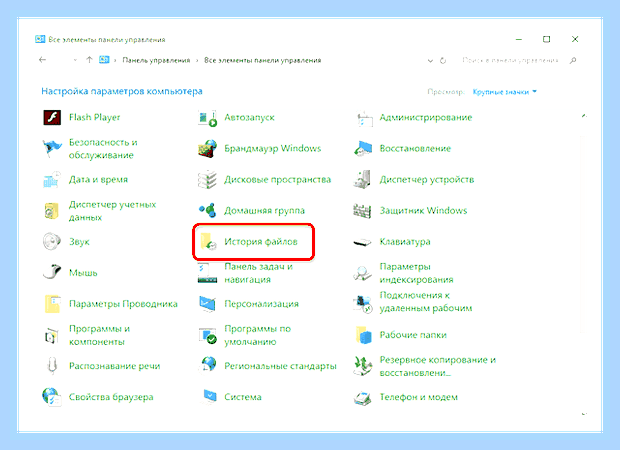Expand the address bar history dropdown
The image size is (620, 450).
click(x=430, y=61)
